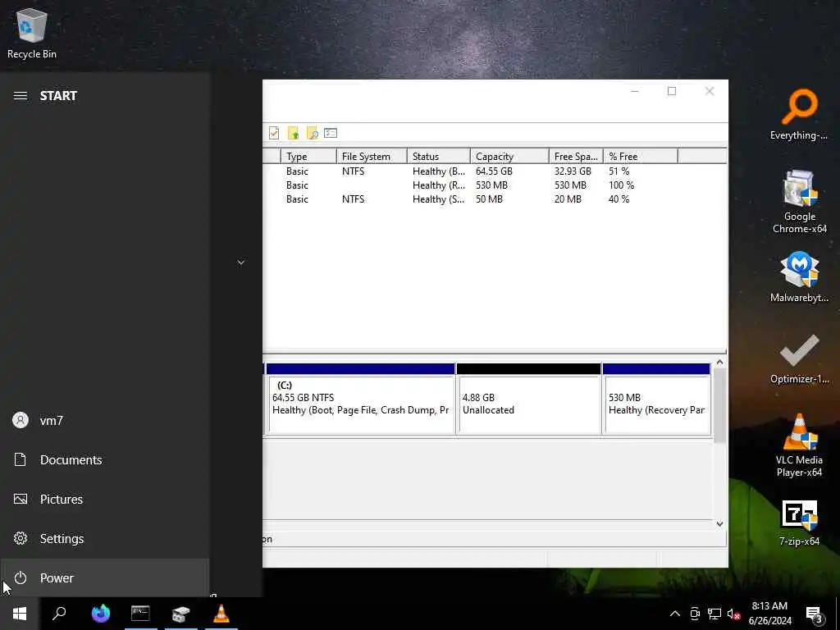Open the Firefox taskbar icon
The width and height of the screenshot is (840, 630).
pos(100,614)
